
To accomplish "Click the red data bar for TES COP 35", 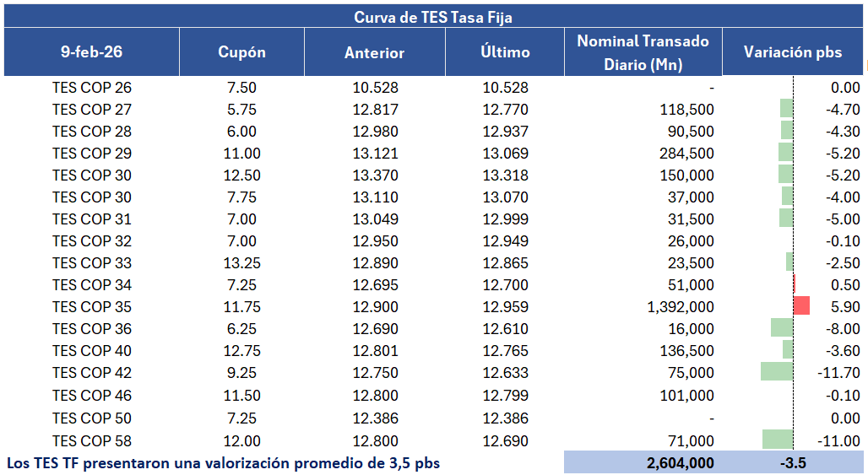I will pos(801,306).
